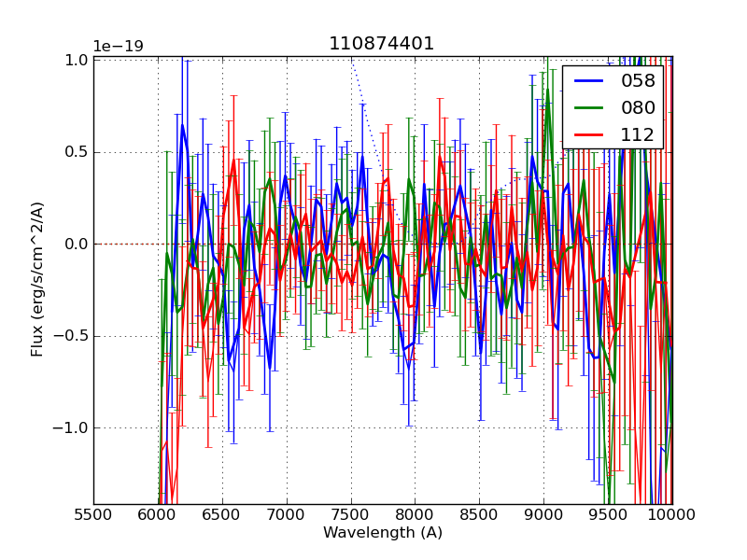Click the −1.0 y-axis tick label
The image size is (747, 560).
[x=73, y=428]
